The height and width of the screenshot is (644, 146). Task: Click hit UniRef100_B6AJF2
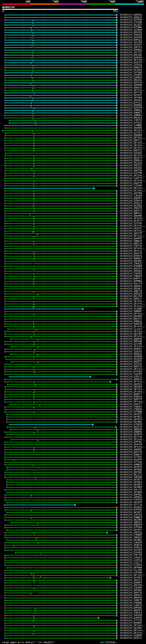point(131,319)
